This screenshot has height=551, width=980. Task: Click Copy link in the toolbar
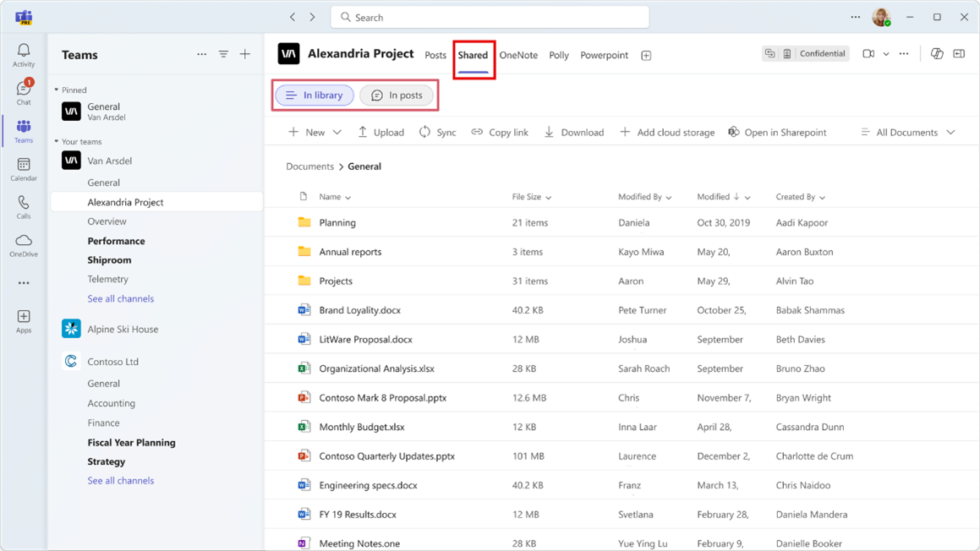[x=500, y=132]
